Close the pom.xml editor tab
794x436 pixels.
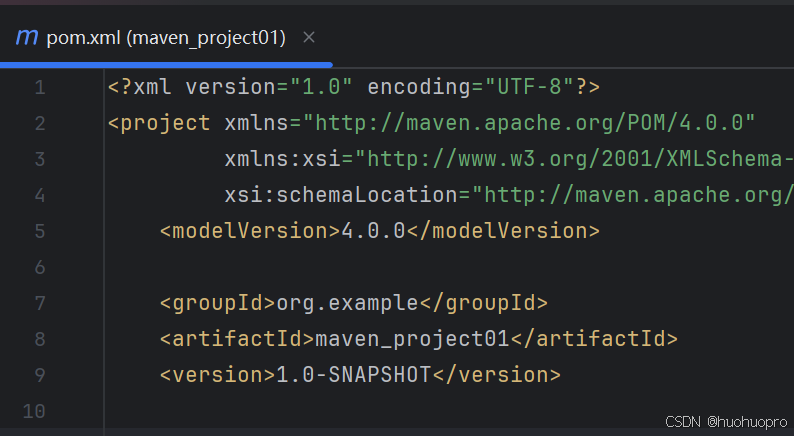[309, 37]
